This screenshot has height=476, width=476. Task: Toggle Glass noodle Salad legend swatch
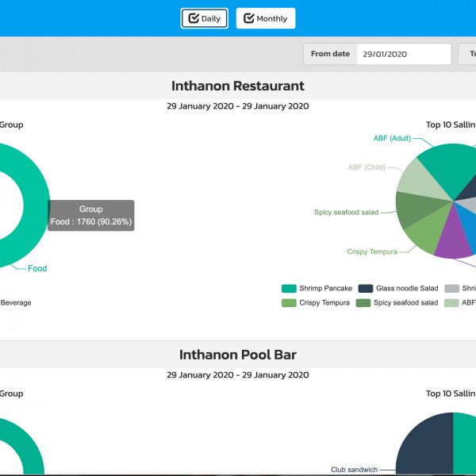pyautogui.click(x=366, y=289)
